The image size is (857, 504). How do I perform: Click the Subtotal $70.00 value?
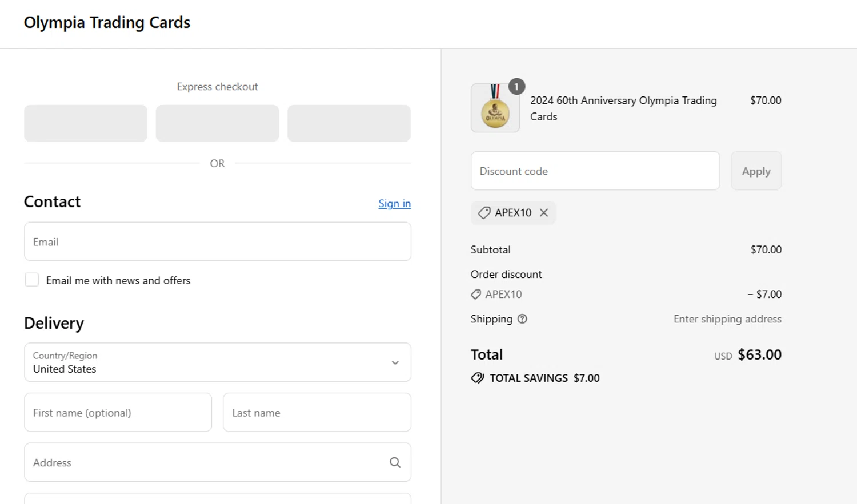pyautogui.click(x=766, y=249)
